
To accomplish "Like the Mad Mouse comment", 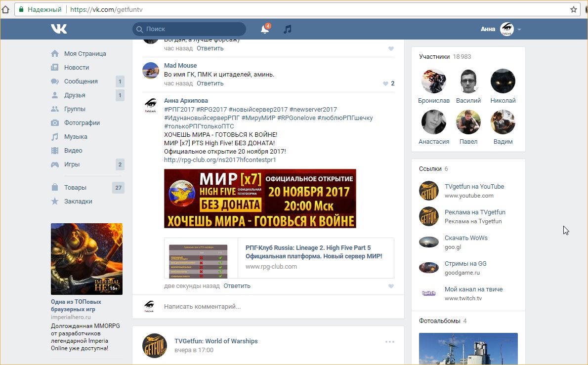I will tap(386, 83).
